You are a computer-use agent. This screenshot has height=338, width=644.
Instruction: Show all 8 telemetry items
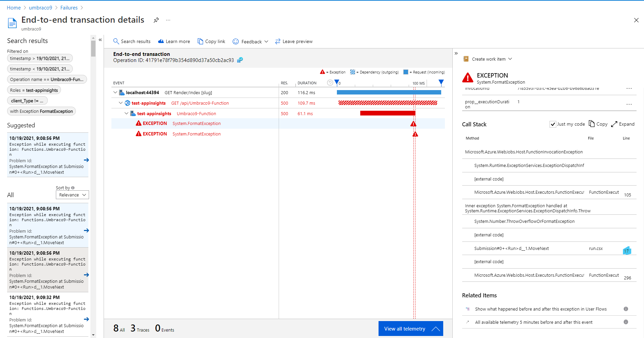click(119, 329)
